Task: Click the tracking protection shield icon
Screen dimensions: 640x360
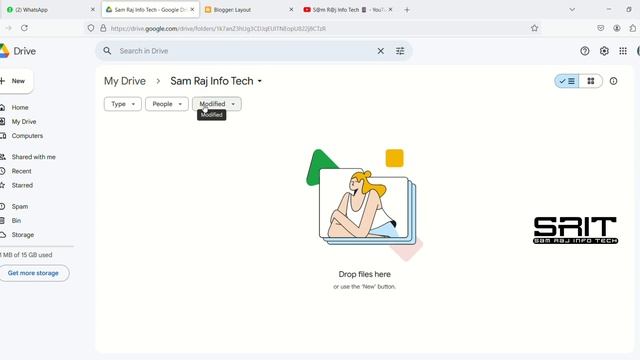Action: coord(91,28)
